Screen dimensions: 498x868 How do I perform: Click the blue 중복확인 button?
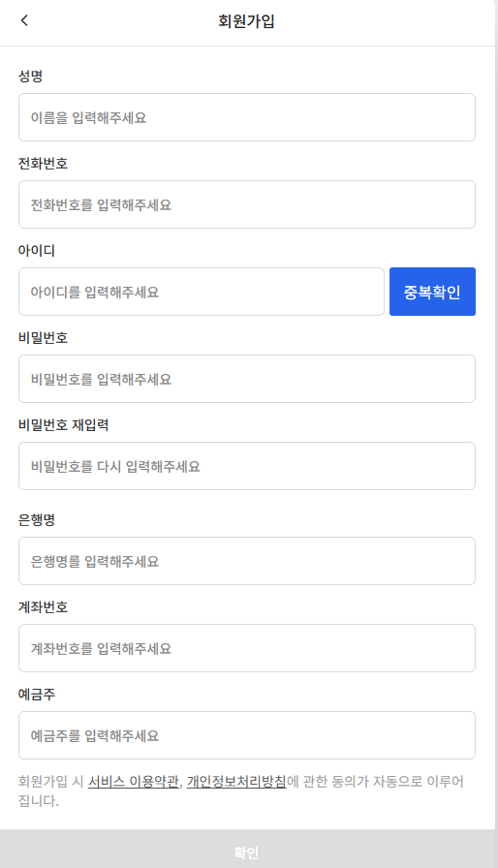[432, 292]
